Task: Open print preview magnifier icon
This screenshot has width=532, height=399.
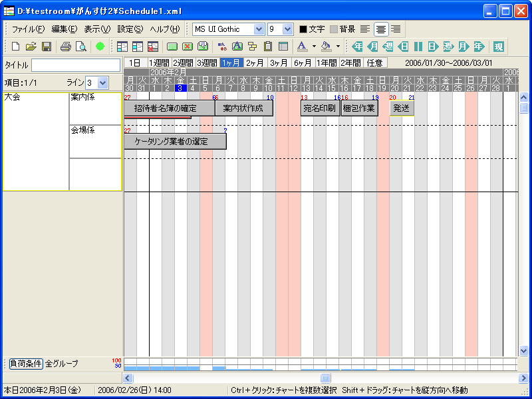Action: coord(80,47)
